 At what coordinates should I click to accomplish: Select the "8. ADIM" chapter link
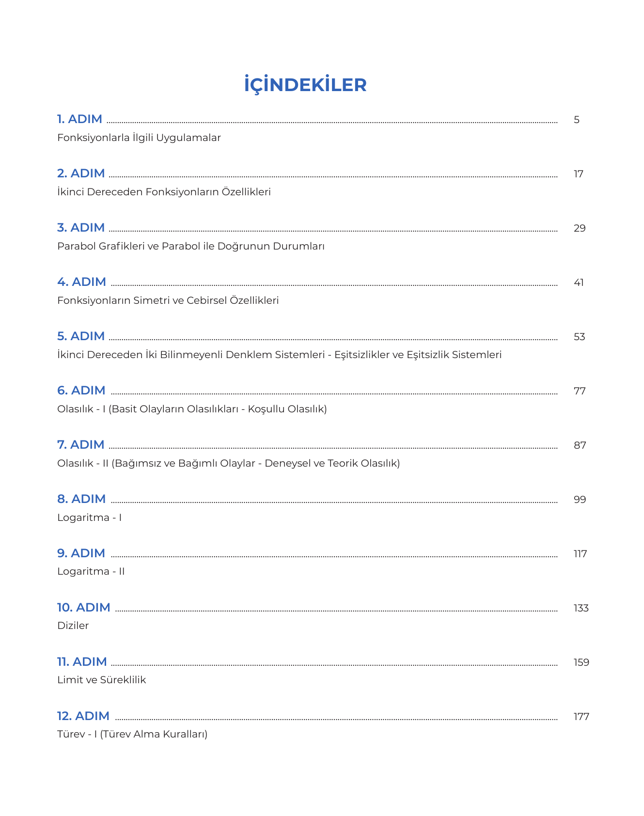tap(81, 499)
